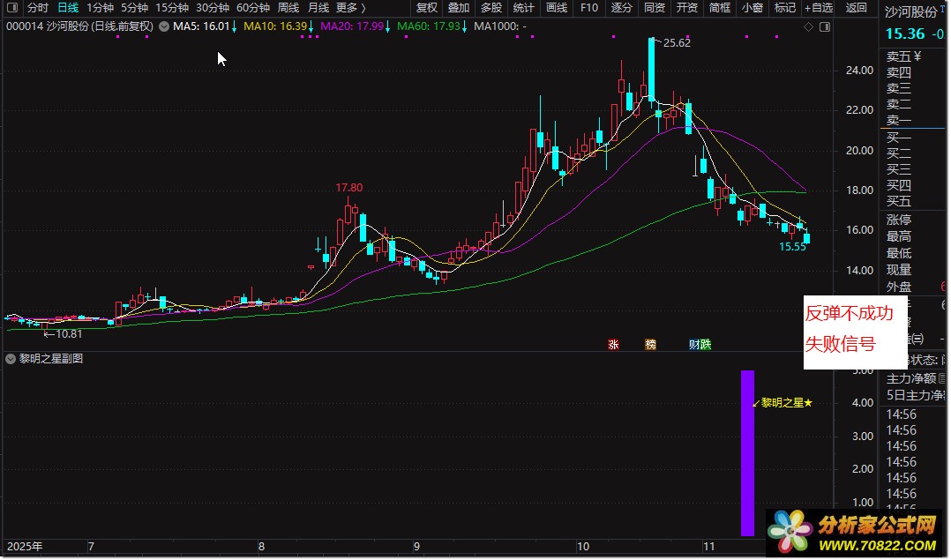Click the purple 黎明之星 signal bar
Screen dimensions: 951x560
tap(747, 452)
